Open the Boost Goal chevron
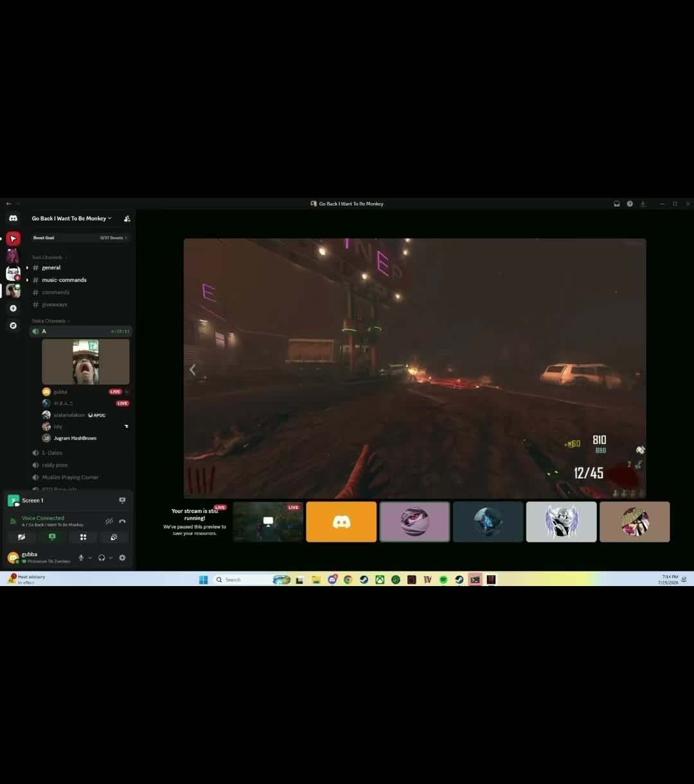This screenshot has height=784, width=694. point(126,238)
